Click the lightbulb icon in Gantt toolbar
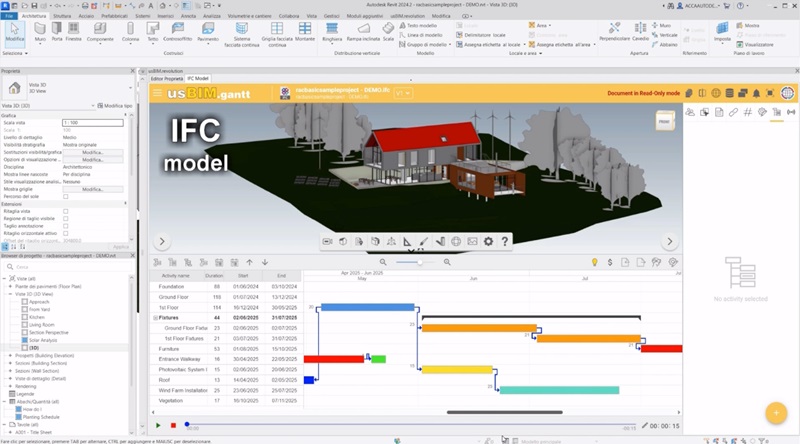 pyautogui.click(x=594, y=262)
